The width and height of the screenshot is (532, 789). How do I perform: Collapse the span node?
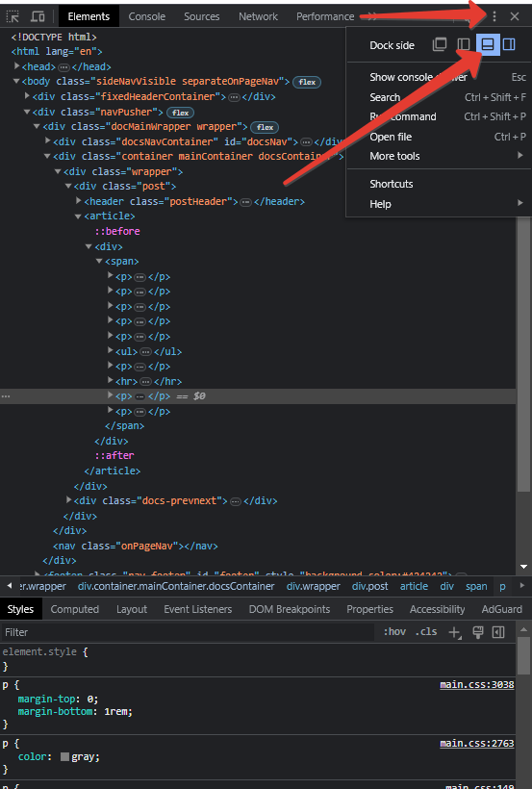99,261
